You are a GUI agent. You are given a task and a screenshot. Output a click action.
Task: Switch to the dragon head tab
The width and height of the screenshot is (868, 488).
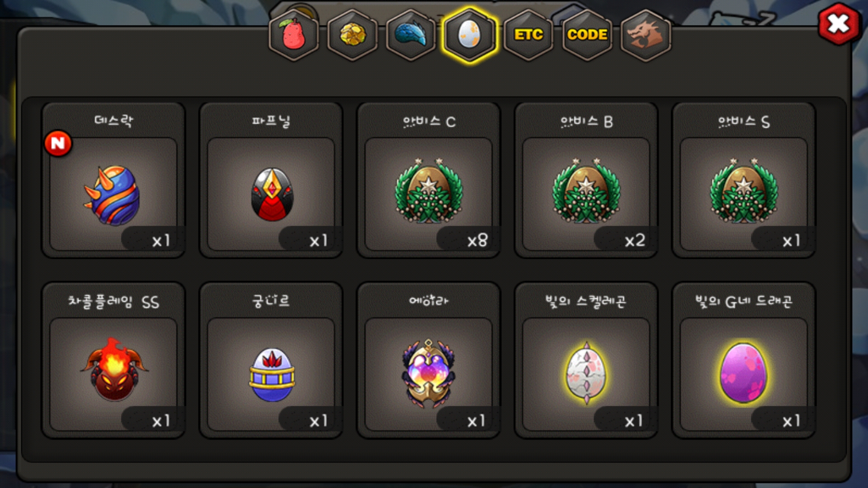[x=646, y=35]
